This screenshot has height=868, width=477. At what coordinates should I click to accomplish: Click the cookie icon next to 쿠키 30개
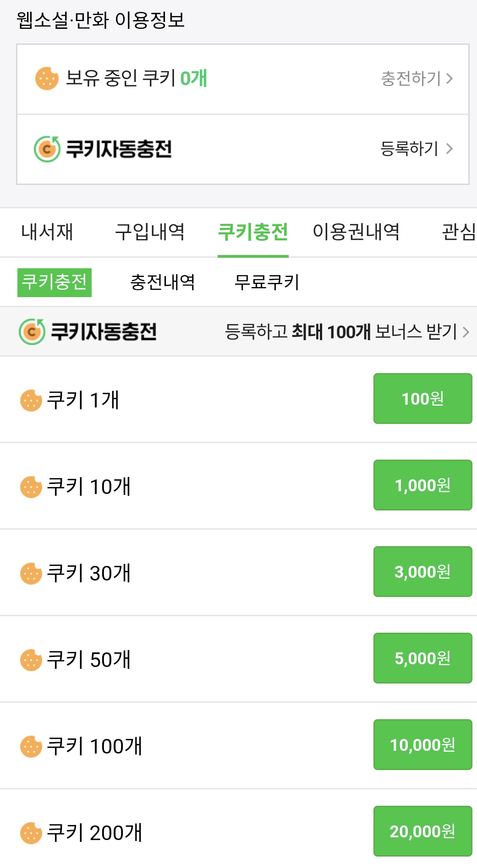tap(31, 573)
